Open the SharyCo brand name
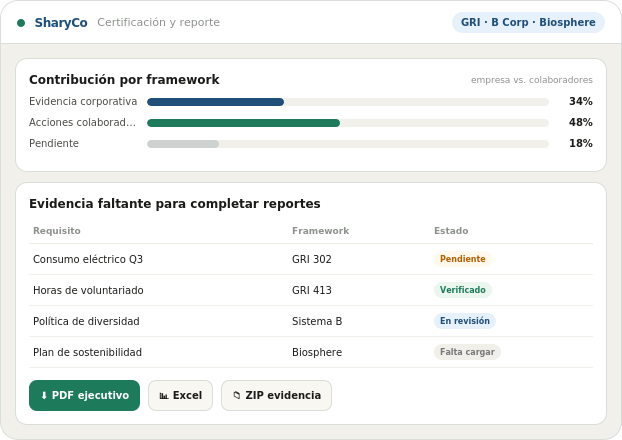 61,23
